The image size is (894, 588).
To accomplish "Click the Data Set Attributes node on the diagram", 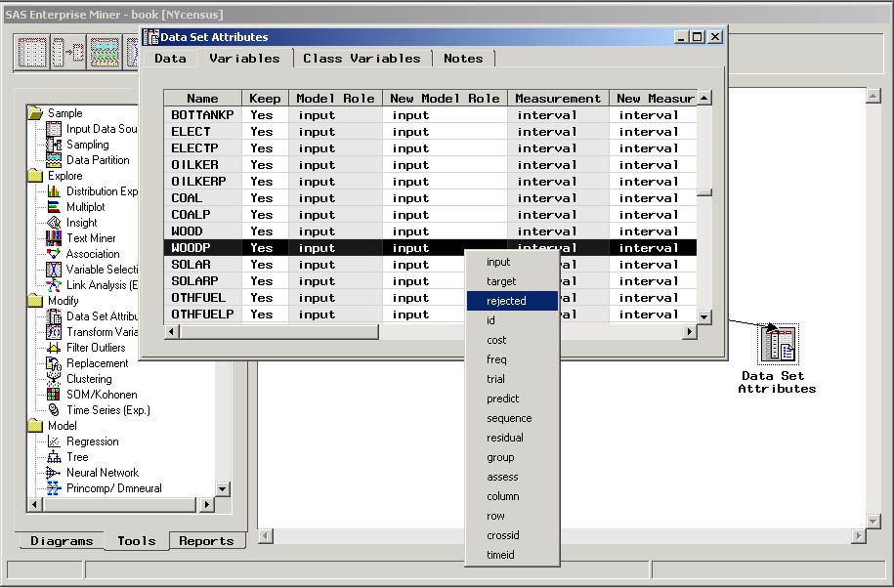I will (x=778, y=344).
